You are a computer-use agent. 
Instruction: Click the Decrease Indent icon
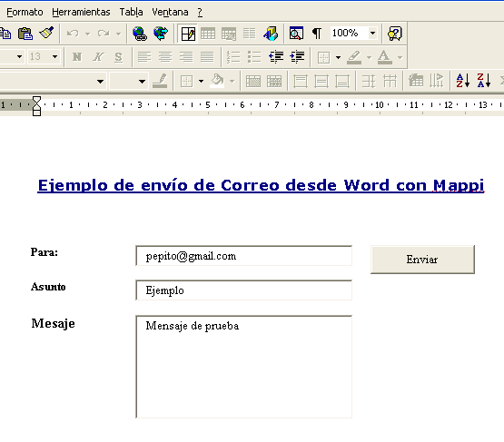click(x=276, y=57)
